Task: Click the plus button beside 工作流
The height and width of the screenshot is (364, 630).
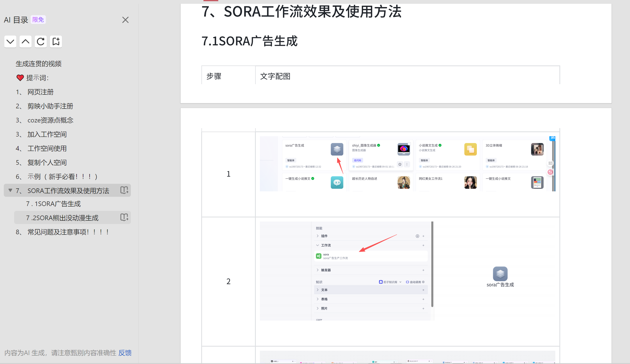Action: 423,245
